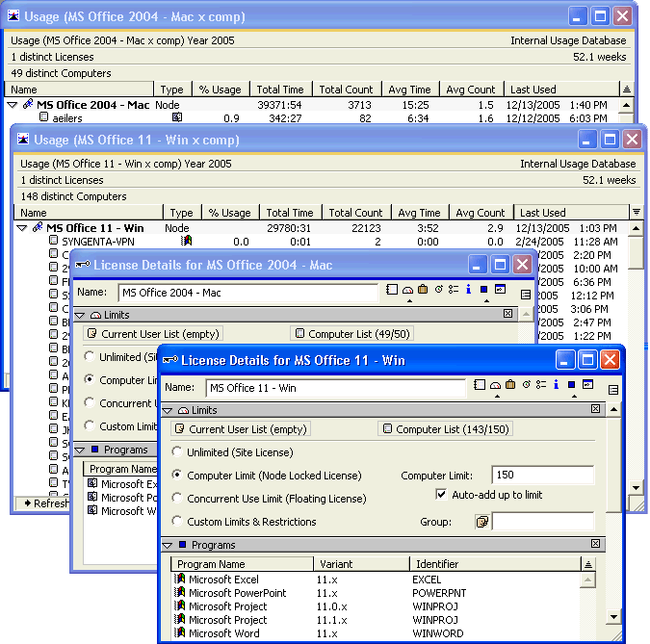Viewport: 650px width, 644px height.
Task: Click column options icon in MS Office 2004 usage header
Action: pyautogui.click(x=626, y=89)
